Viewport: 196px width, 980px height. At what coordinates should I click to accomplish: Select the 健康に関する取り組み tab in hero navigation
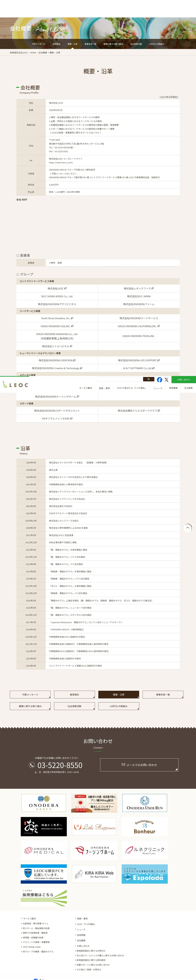113,44
